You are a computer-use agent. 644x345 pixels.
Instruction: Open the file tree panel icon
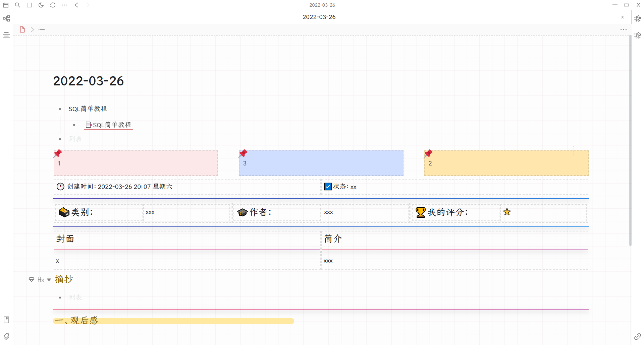[x=6, y=18]
